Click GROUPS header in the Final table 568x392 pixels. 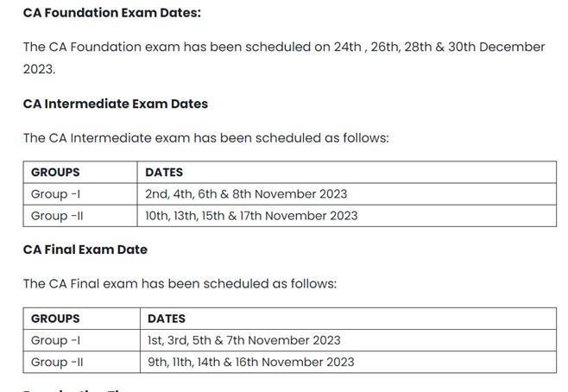[x=55, y=319]
